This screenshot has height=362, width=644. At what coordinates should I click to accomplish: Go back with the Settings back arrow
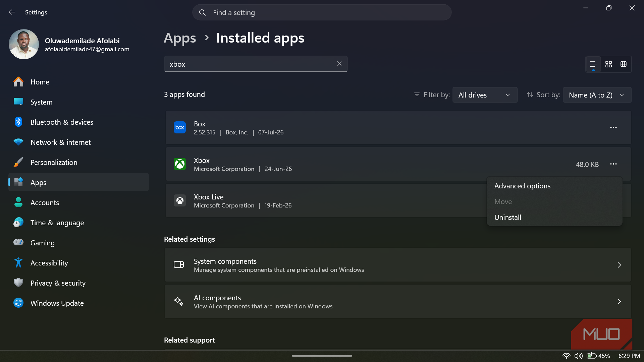[12, 12]
